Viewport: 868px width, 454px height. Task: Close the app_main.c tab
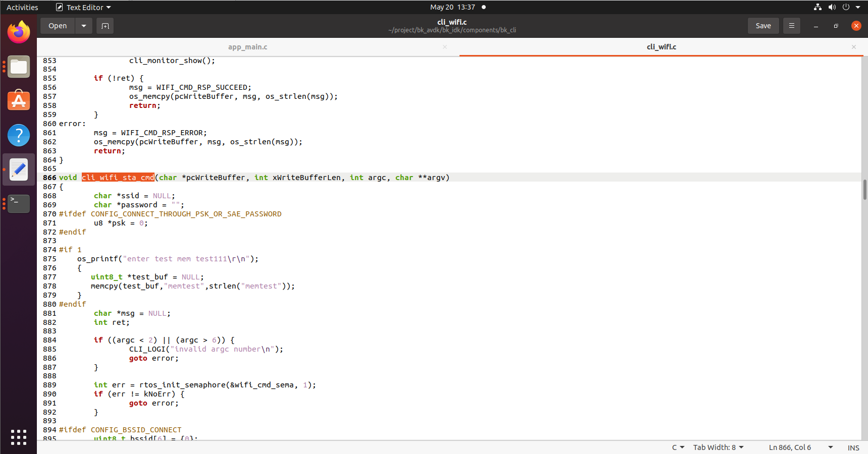[x=445, y=47]
